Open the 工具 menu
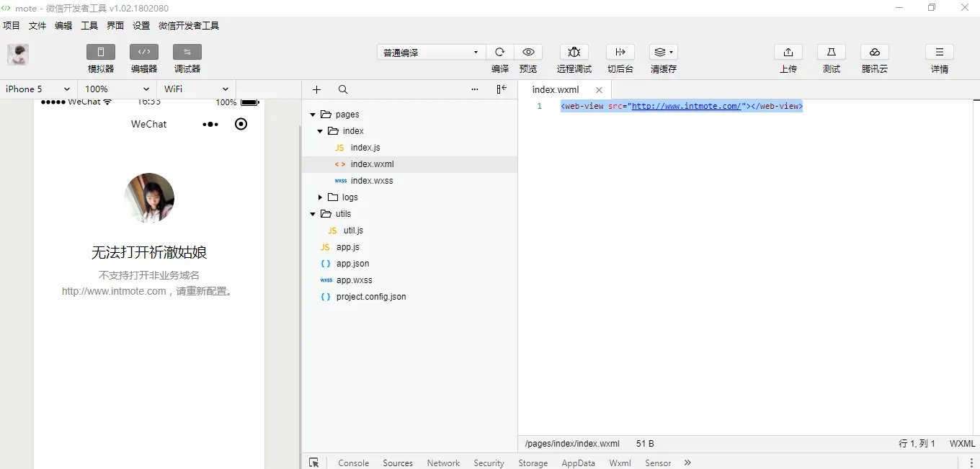This screenshot has height=469, width=980. [89, 25]
